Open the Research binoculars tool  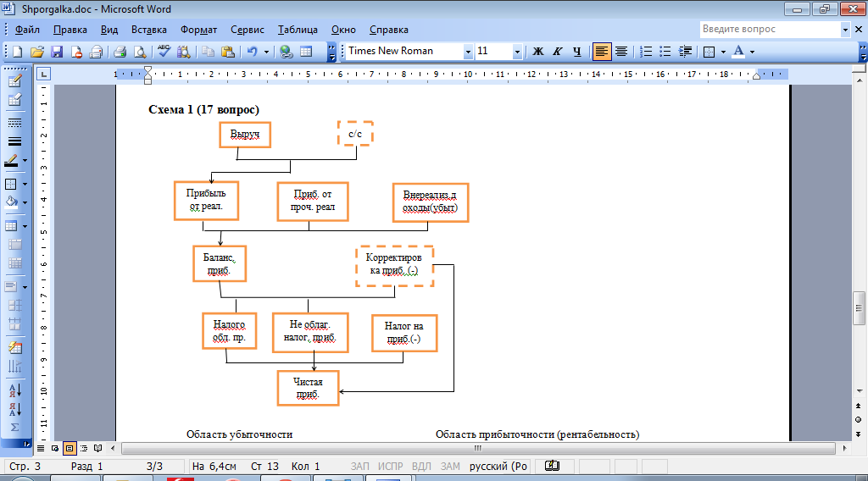pyautogui.click(x=184, y=52)
